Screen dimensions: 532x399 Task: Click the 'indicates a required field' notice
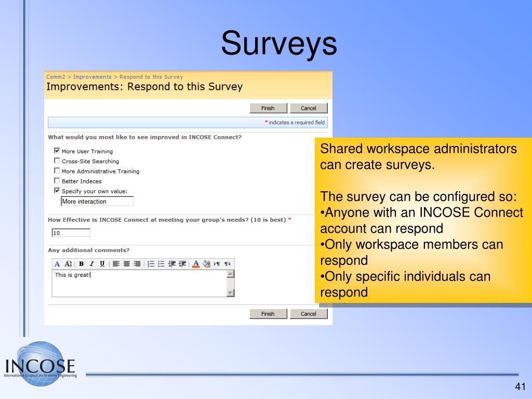pyautogui.click(x=295, y=122)
